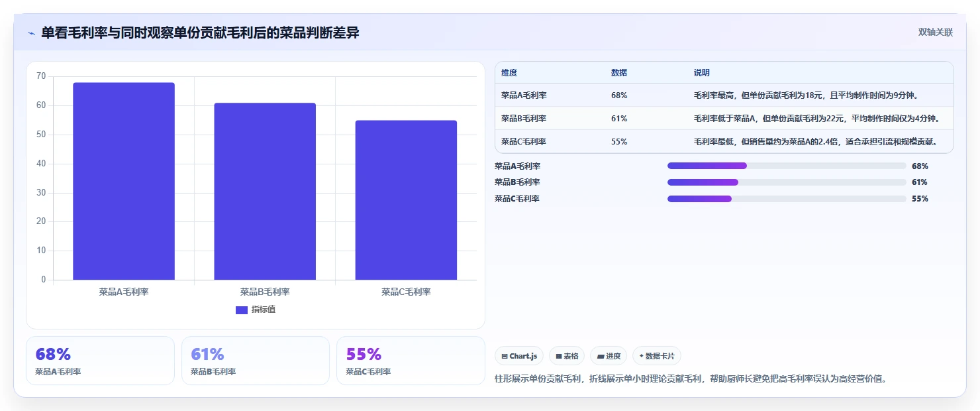Click the chart icon inside Chart.js chip
980x411 pixels.
(505, 357)
